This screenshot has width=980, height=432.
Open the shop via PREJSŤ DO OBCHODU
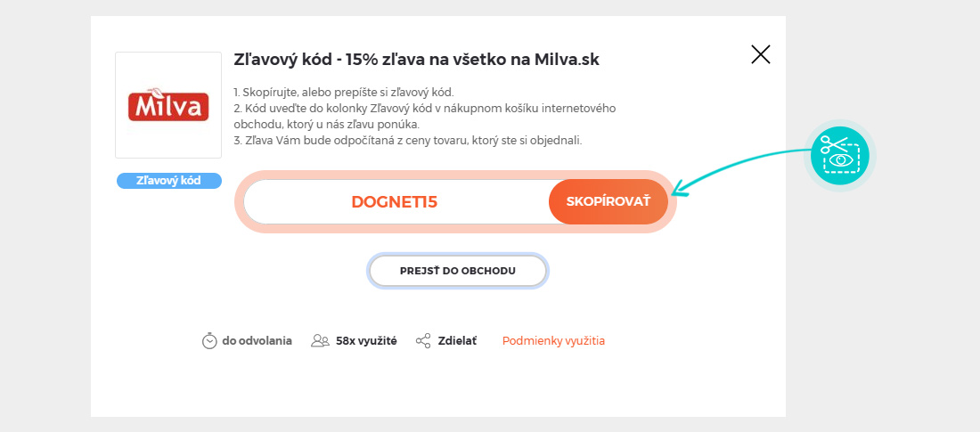click(458, 271)
